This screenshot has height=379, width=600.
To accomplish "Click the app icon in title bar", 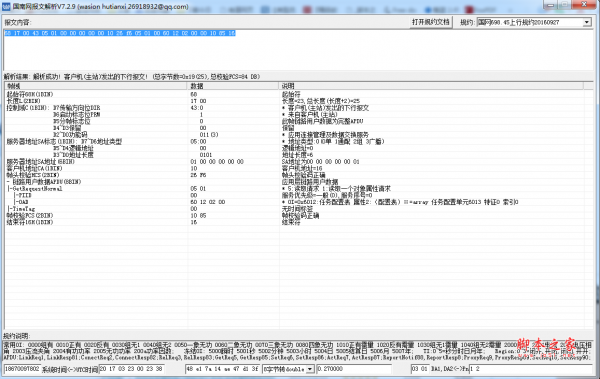I will 6,7.
